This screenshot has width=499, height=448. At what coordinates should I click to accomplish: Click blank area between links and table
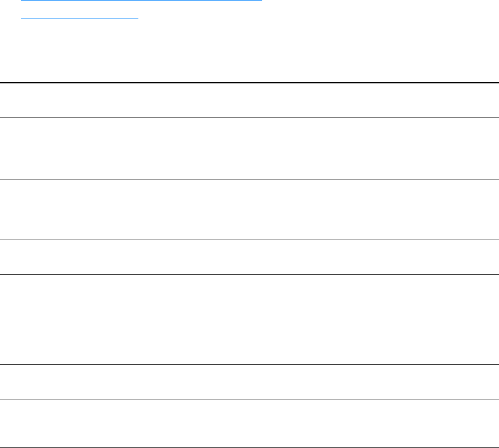[x=249, y=52]
